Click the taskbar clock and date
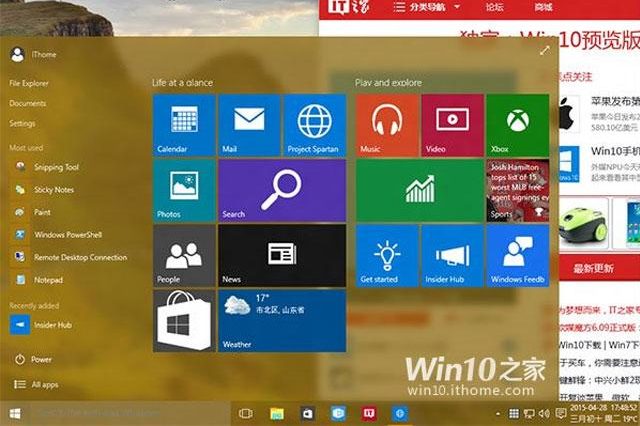This screenshot has width=640, height=426. click(x=604, y=413)
